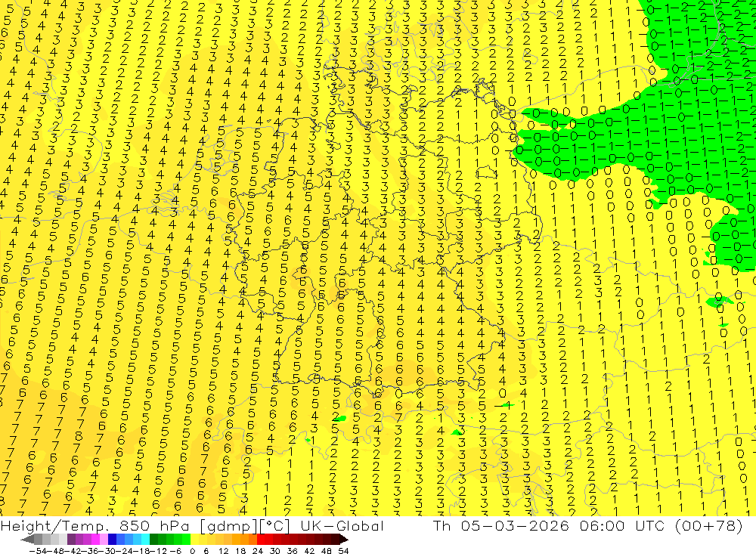756x554 pixels.
Task: Click the '06:00 UTC' time text
Action: click(621, 526)
